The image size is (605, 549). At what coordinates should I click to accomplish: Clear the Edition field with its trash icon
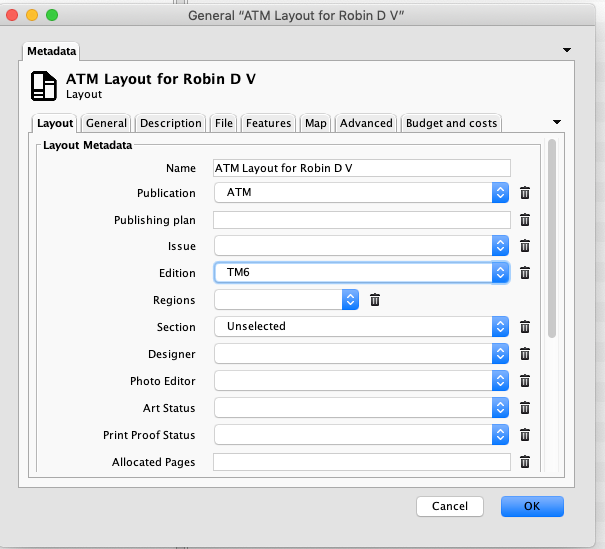(525, 273)
